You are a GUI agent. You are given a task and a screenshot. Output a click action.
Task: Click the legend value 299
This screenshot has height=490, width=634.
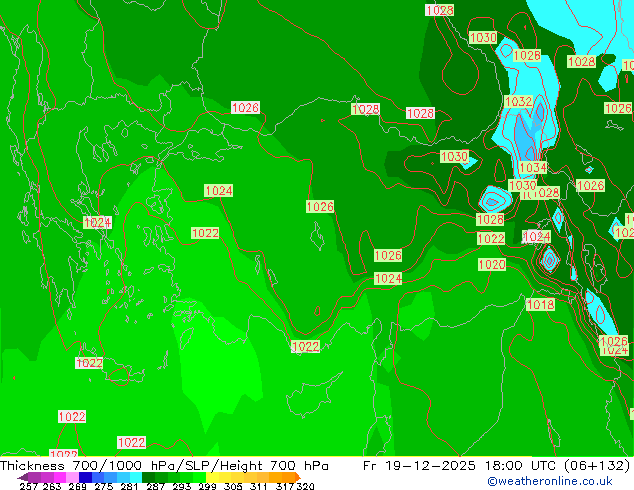[x=207, y=486]
